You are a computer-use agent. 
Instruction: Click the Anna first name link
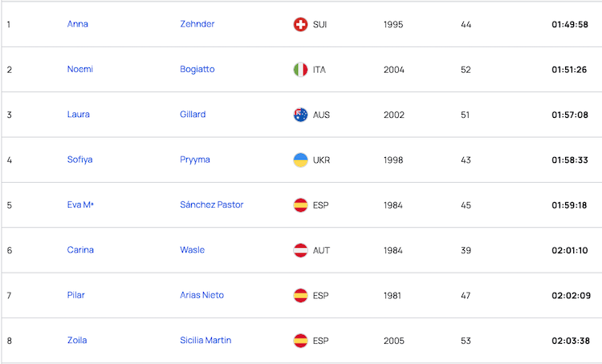tap(78, 24)
